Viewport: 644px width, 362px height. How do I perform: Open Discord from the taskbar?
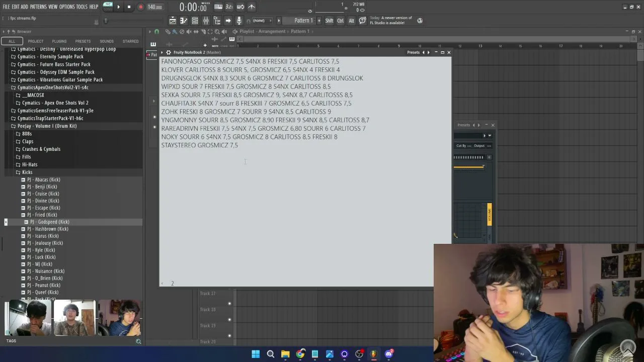(x=388, y=354)
